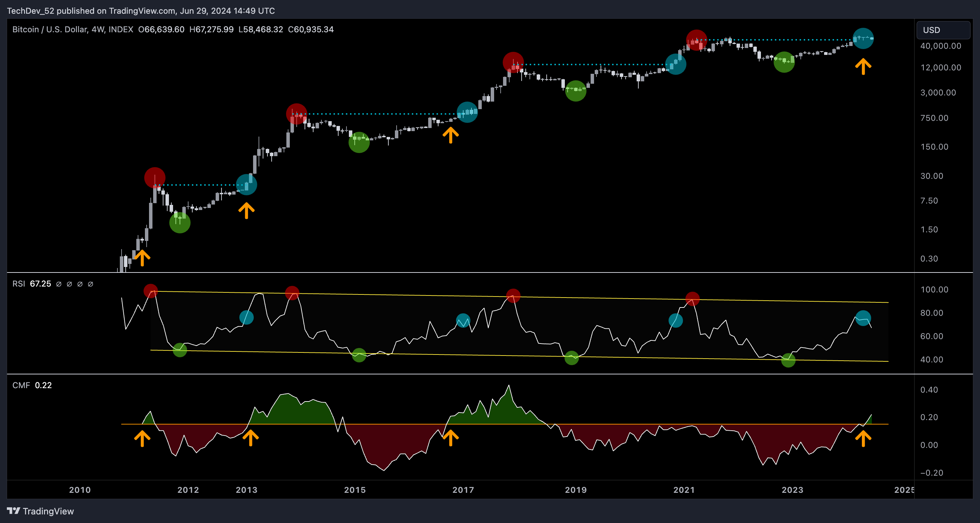Click the 2019 label on the time axis
The height and width of the screenshot is (523, 980).
[576, 490]
